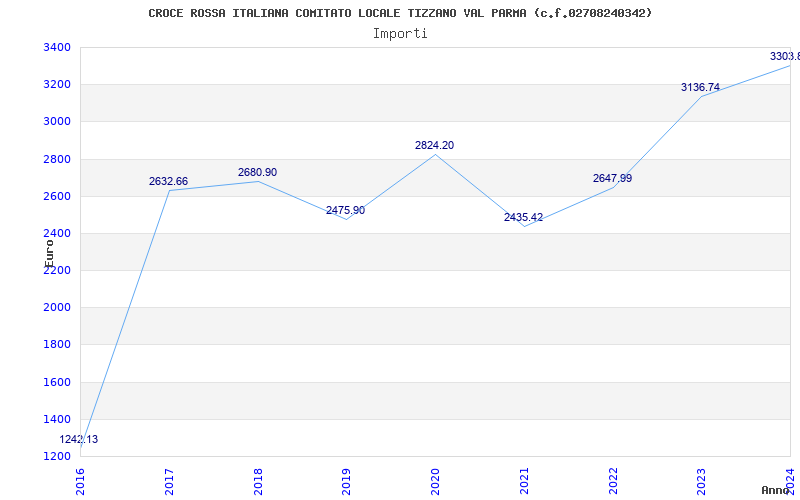
Task: Click x-axis year 2020
Action: point(436,482)
